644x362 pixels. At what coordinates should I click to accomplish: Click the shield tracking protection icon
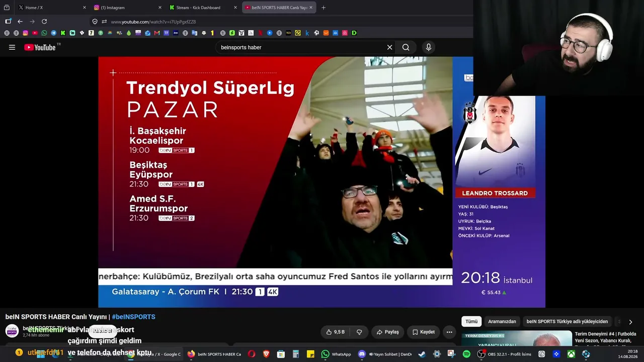tap(95, 22)
